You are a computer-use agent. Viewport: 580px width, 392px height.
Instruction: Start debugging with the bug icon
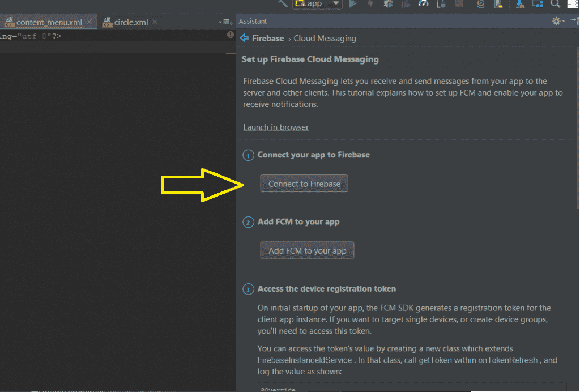pos(388,4)
